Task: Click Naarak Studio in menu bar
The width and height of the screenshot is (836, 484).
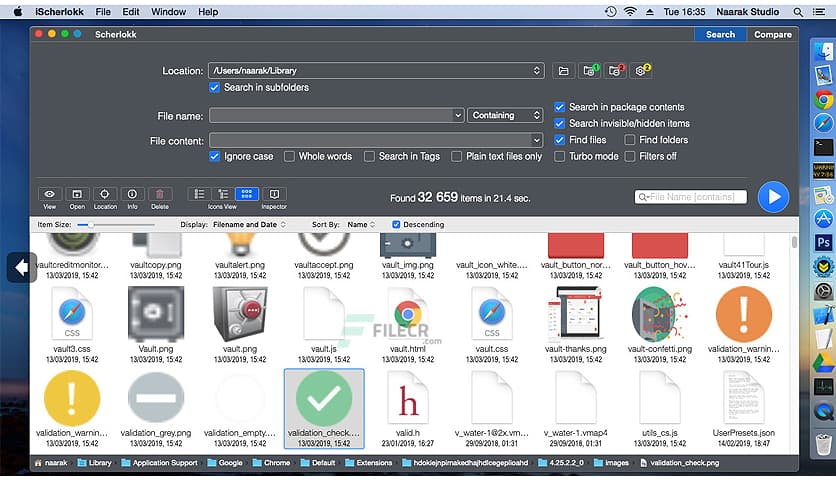Action: point(747,12)
